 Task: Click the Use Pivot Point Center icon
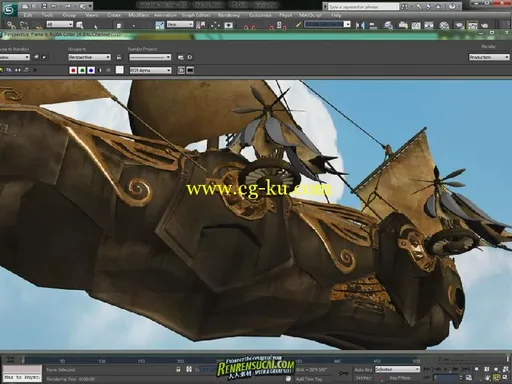201,25
